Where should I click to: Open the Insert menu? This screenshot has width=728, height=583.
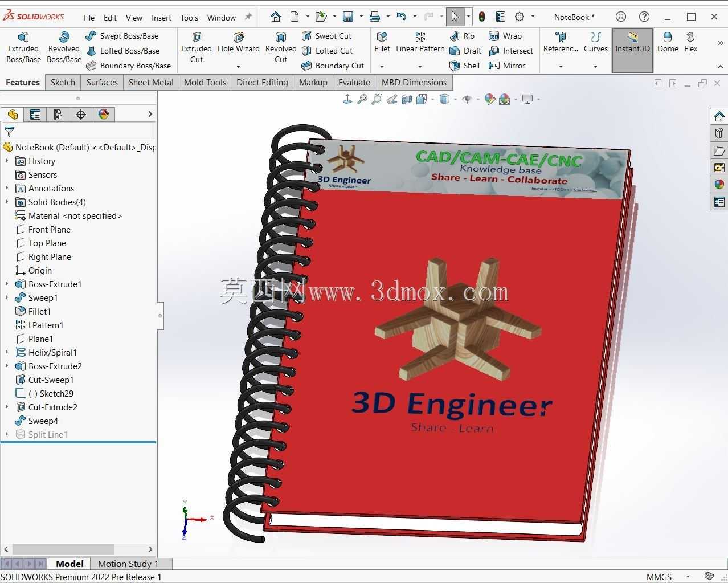pyautogui.click(x=161, y=18)
